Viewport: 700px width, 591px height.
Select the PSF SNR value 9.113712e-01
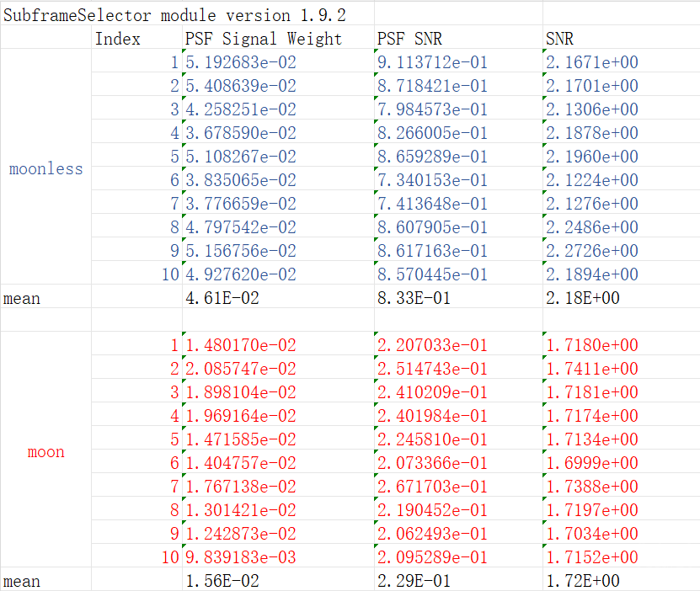(x=431, y=62)
